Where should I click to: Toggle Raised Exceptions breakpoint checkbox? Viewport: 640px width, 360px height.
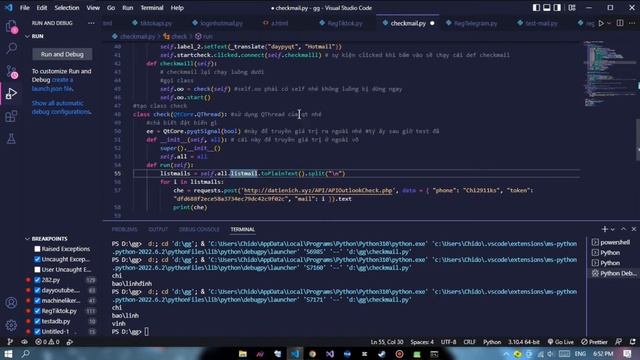pos(37,249)
